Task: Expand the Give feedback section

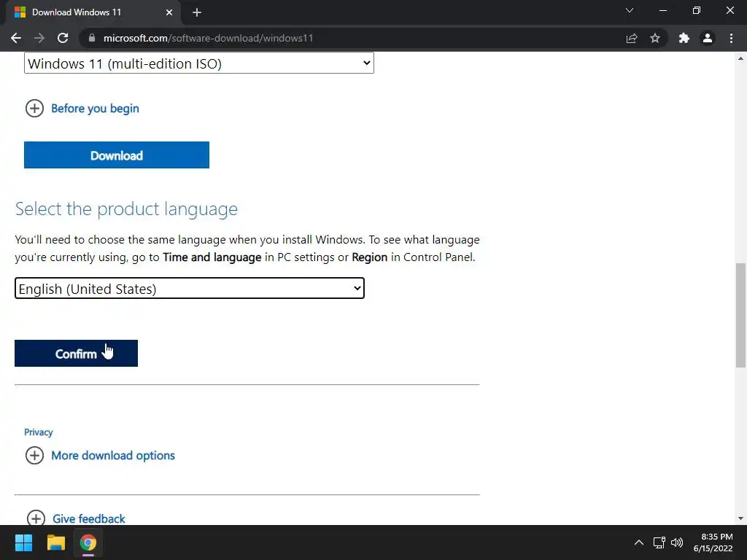Action: tap(76, 518)
